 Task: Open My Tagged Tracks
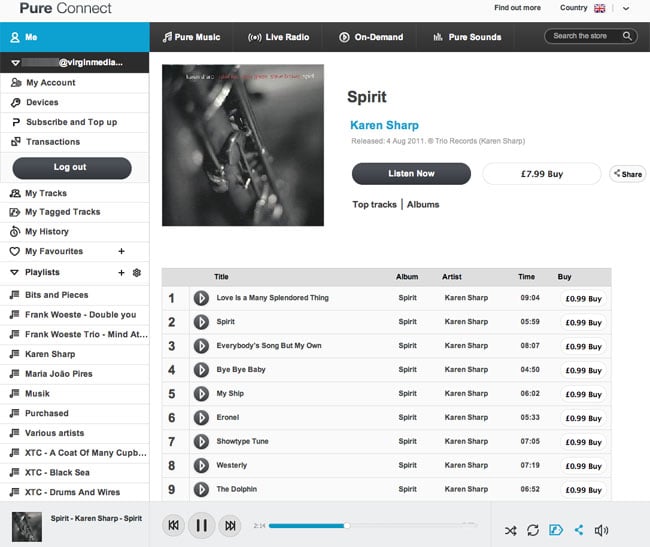(x=75, y=212)
